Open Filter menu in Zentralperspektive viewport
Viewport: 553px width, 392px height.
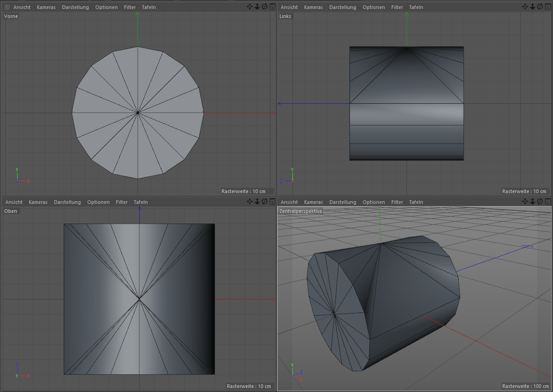pyautogui.click(x=397, y=202)
